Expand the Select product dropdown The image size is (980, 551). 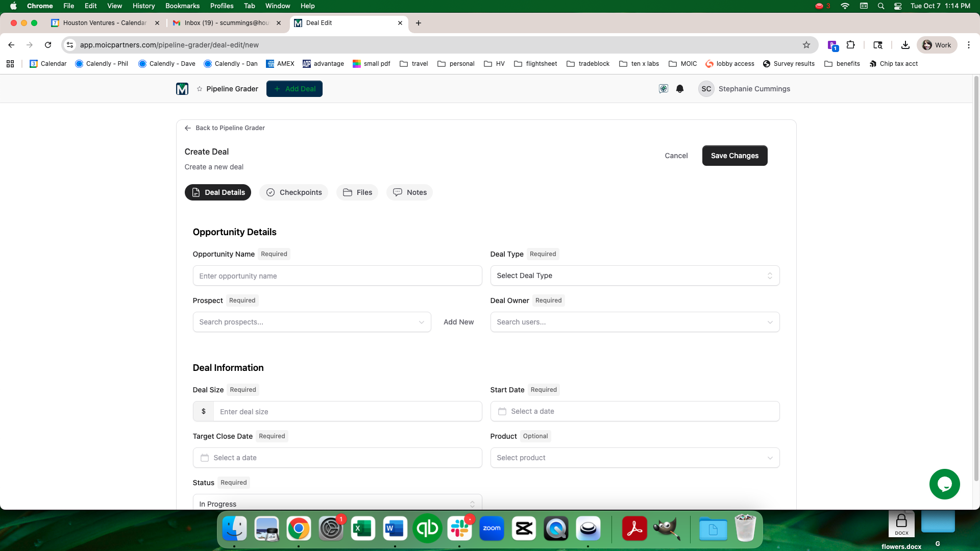coord(634,458)
